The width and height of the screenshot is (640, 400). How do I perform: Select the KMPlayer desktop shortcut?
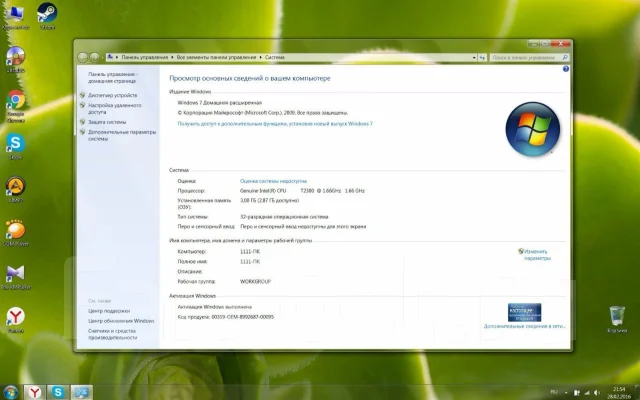click(x=16, y=277)
